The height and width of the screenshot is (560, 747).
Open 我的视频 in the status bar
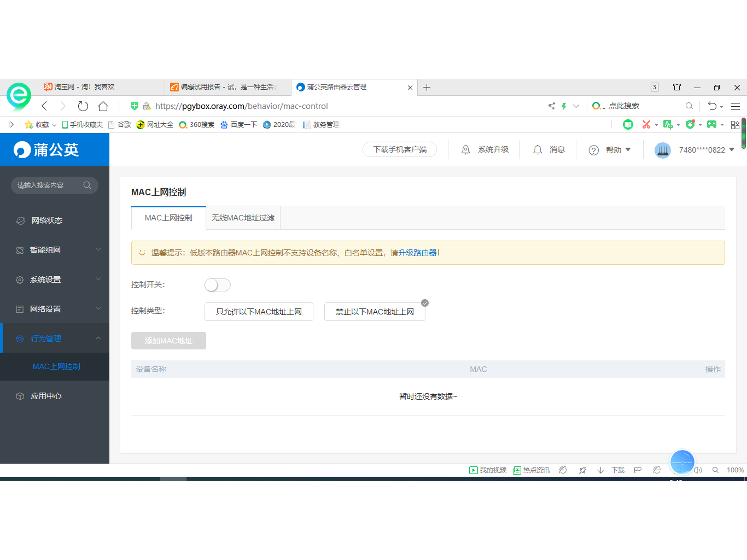488,470
